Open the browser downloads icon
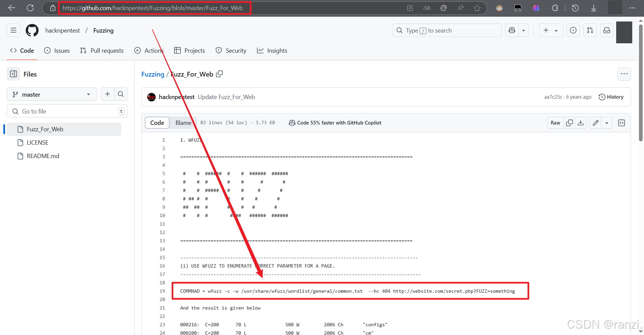 click(x=594, y=8)
